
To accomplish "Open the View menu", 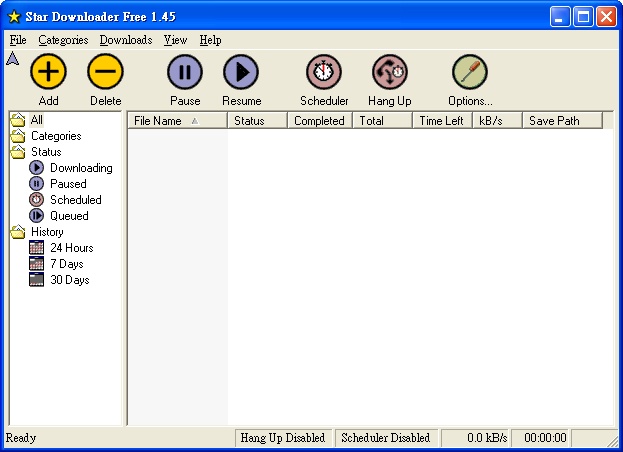I will coord(175,40).
